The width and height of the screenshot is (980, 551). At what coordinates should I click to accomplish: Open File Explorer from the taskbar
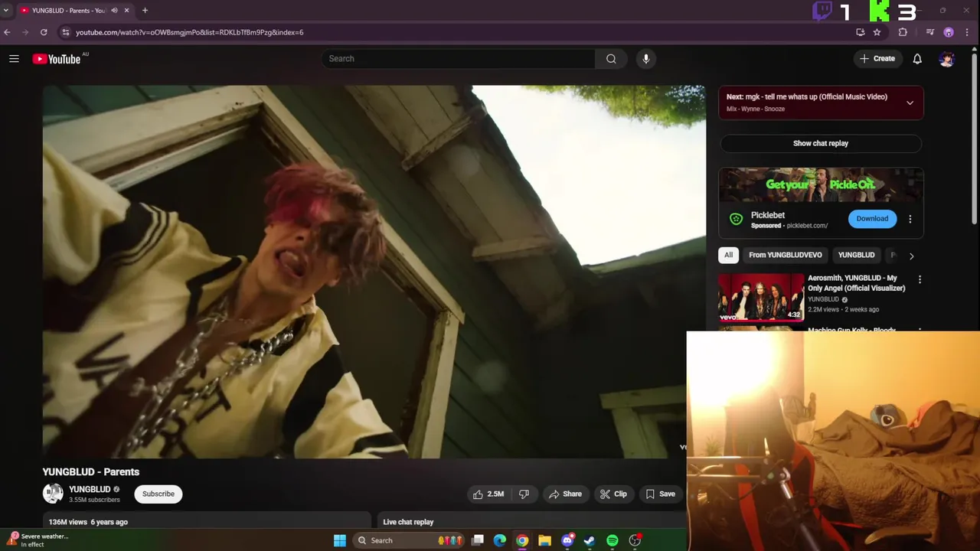(544, 540)
